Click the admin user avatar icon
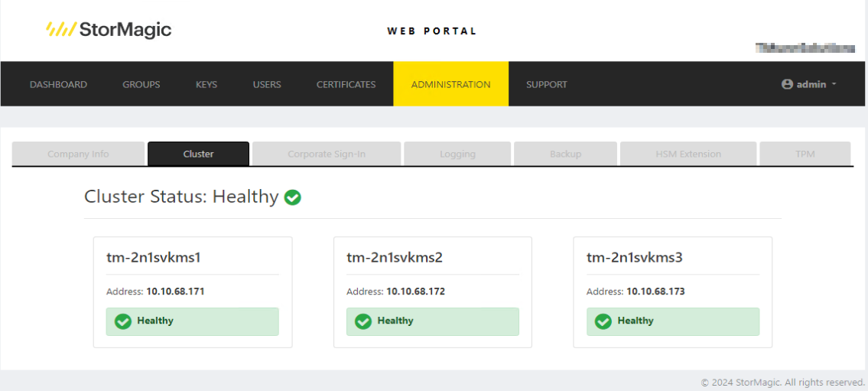This screenshot has width=868, height=391. coord(787,84)
